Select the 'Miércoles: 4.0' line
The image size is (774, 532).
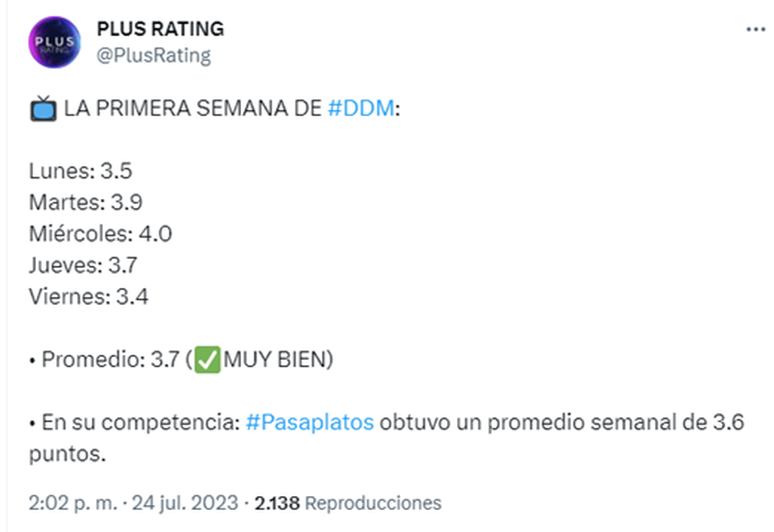[x=101, y=233]
